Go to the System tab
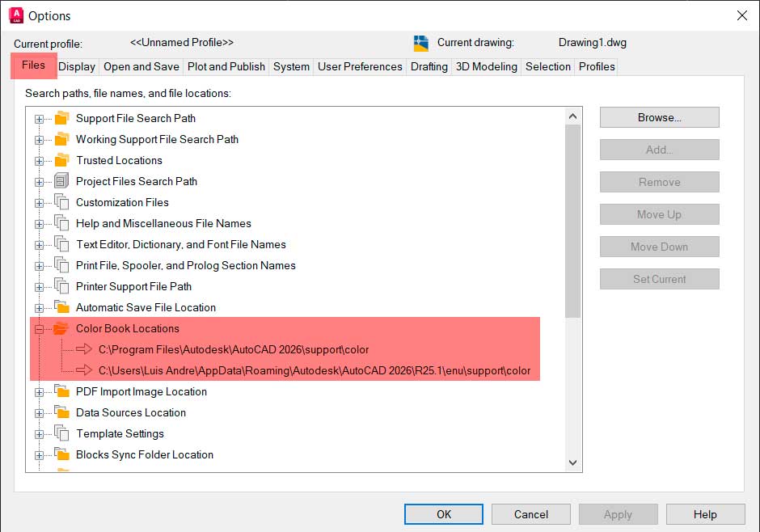 click(x=291, y=66)
